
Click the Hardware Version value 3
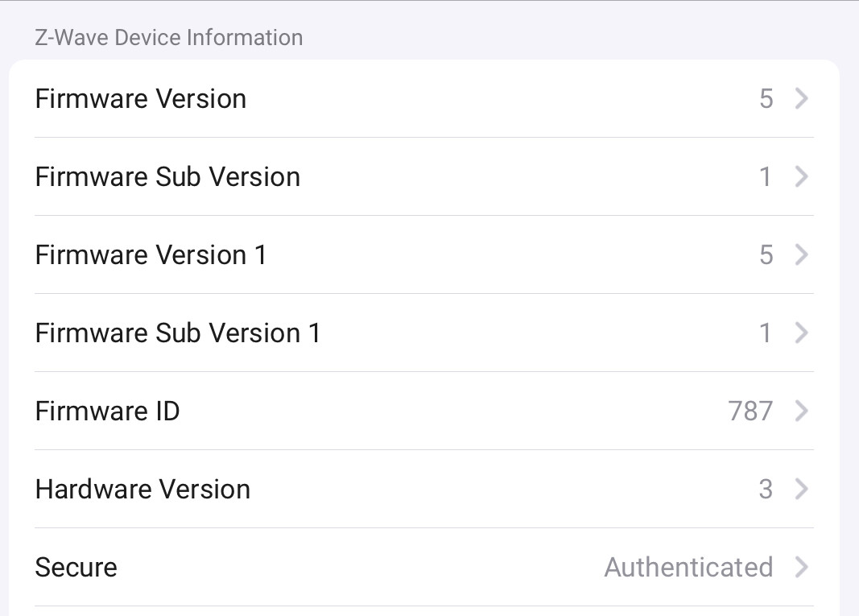point(766,490)
